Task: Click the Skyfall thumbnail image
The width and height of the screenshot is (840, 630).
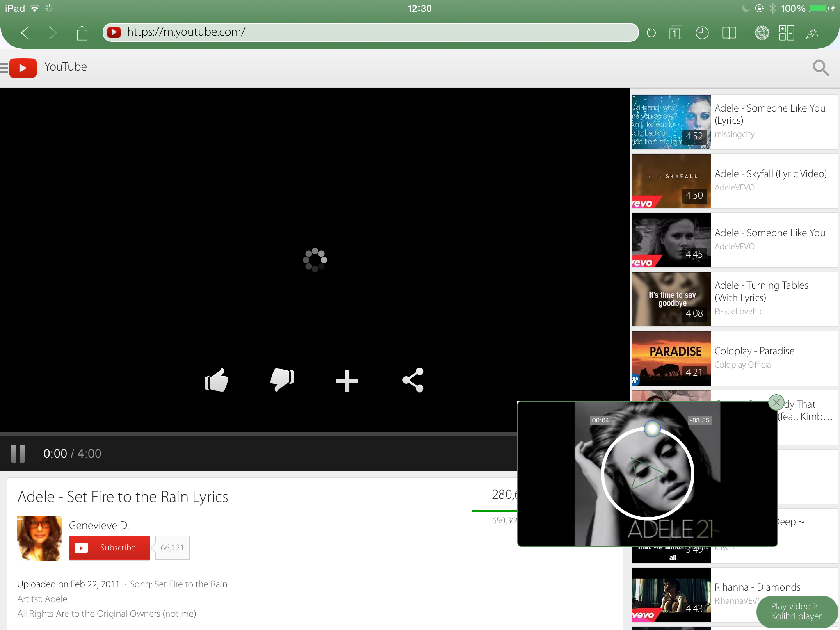Action: [x=671, y=181]
